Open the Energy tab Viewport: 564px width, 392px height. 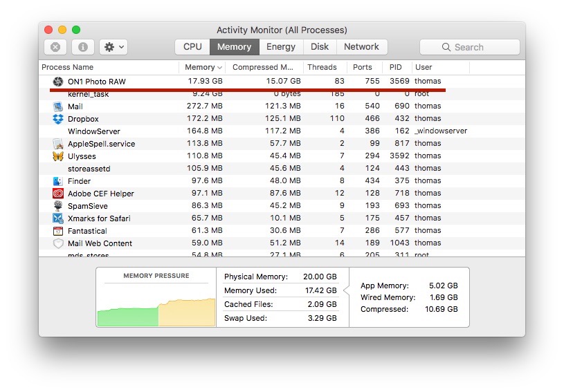281,47
